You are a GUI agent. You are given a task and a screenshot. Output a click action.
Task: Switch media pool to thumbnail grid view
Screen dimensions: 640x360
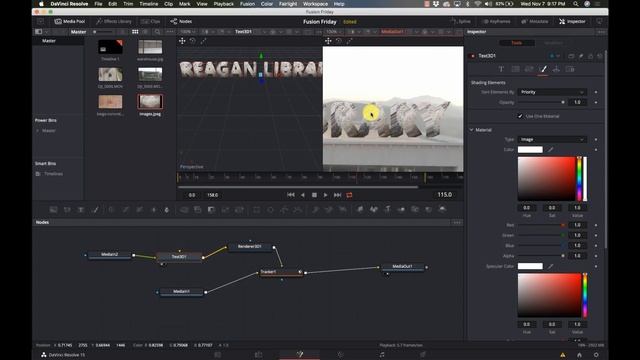[135, 31]
